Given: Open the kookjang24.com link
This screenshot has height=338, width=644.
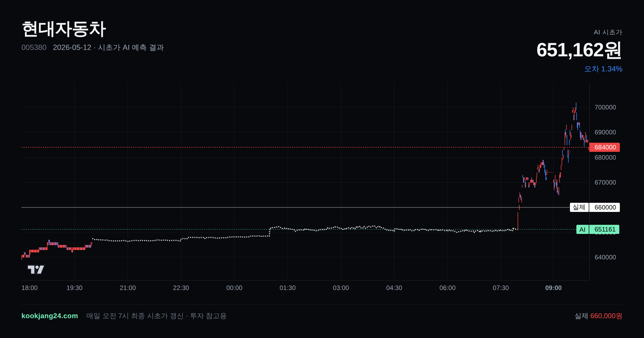Looking at the screenshot, I should click(x=50, y=316).
